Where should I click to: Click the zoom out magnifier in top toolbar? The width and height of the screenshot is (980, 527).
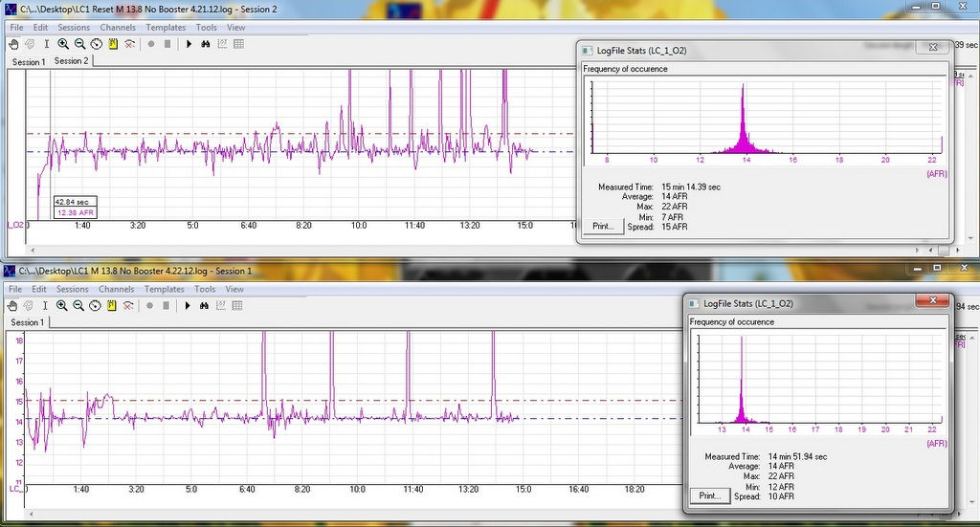pos(79,44)
